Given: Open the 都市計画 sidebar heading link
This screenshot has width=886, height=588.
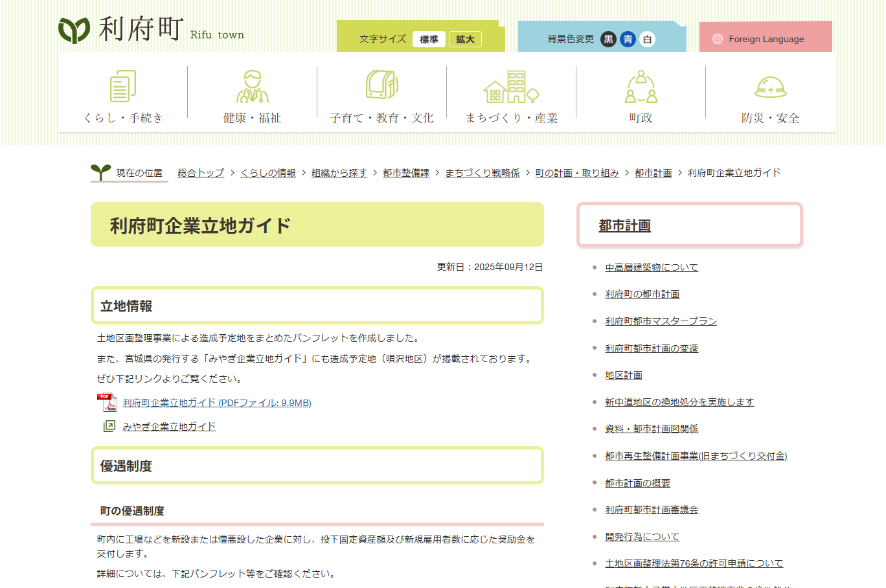Looking at the screenshot, I should pyautogui.click(x=624, y=225).
